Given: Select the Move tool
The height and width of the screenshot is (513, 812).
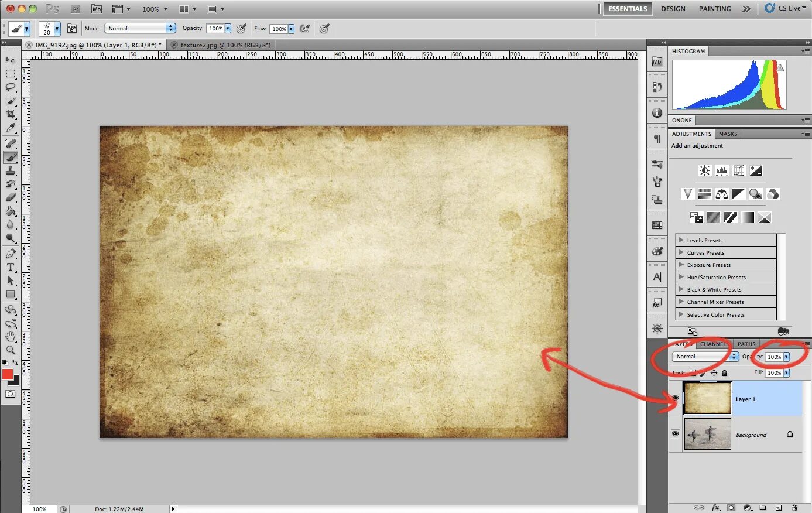Looking at the screenshot, I should tap(11, 60).
